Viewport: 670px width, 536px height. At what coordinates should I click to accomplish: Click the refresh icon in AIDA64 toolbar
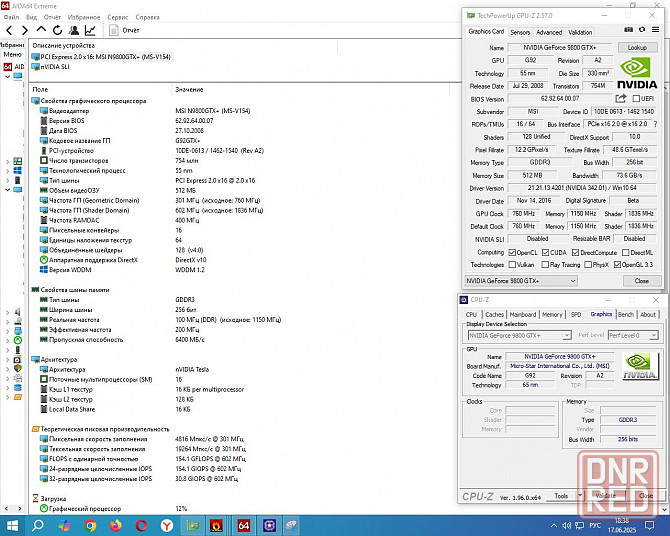pyautogui.click(x=57, y=30)
